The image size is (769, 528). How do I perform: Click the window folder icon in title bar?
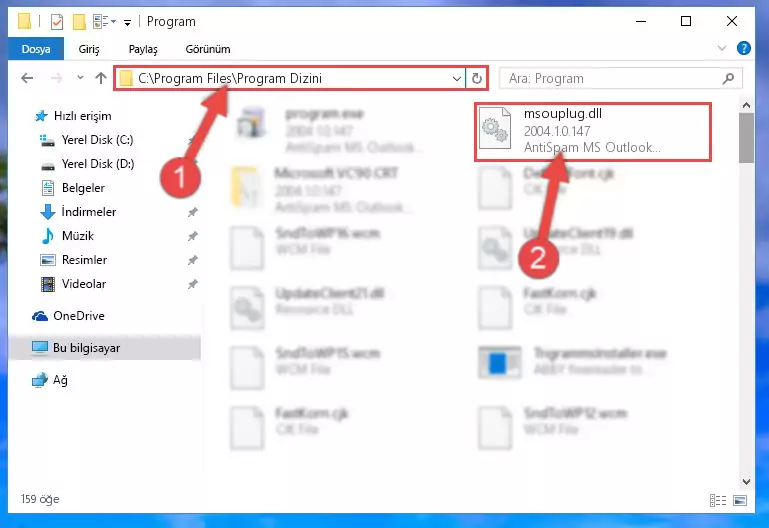[x=24, y=22]
